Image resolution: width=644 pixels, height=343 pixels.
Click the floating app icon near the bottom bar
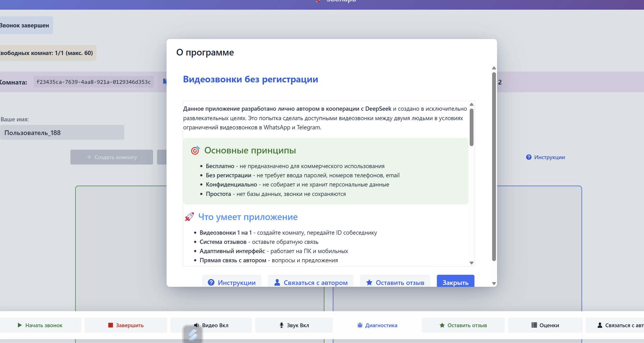[x=192, y=335]
